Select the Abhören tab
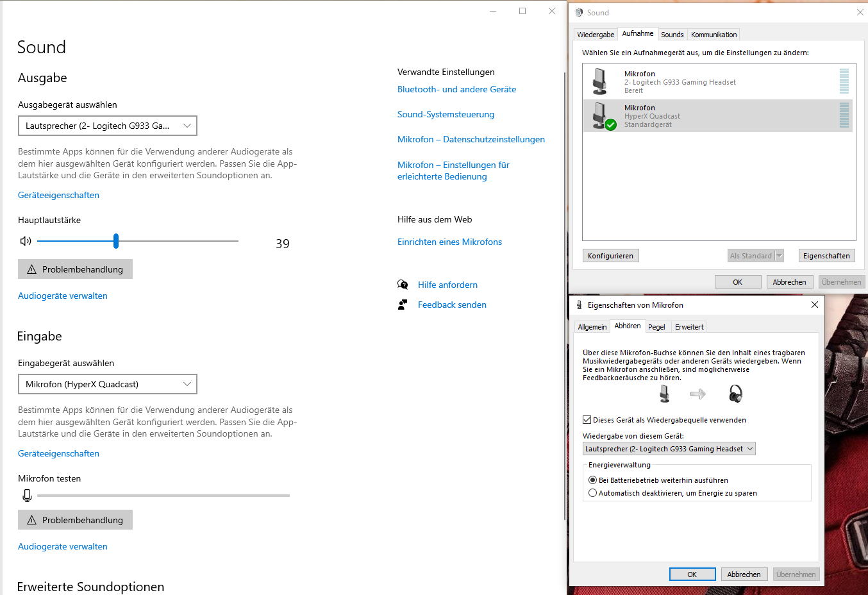 point(628,326)
